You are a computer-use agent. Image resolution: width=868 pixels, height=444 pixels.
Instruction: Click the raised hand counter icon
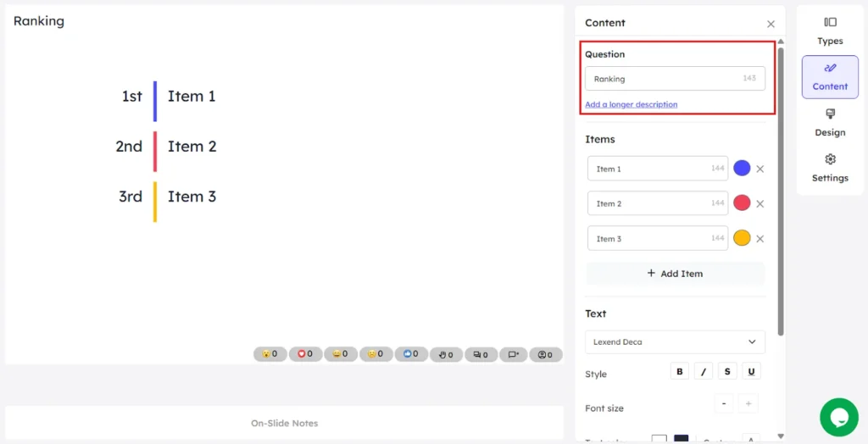pos(446,354)
